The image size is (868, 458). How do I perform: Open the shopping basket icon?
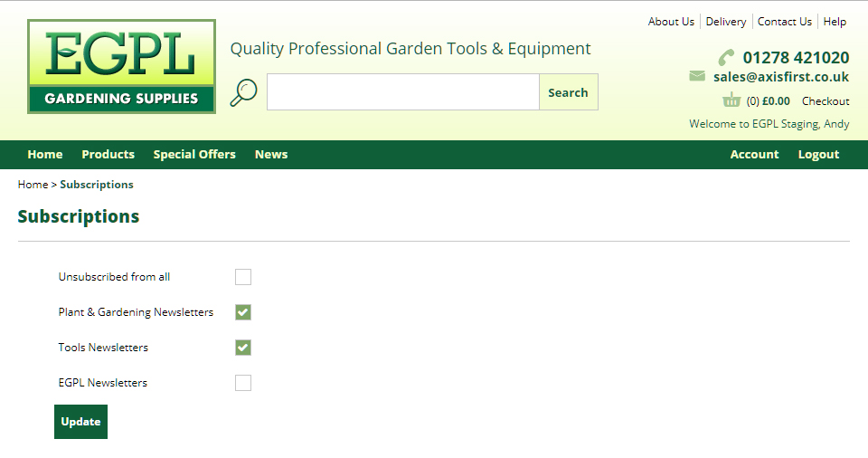[731, 100]
